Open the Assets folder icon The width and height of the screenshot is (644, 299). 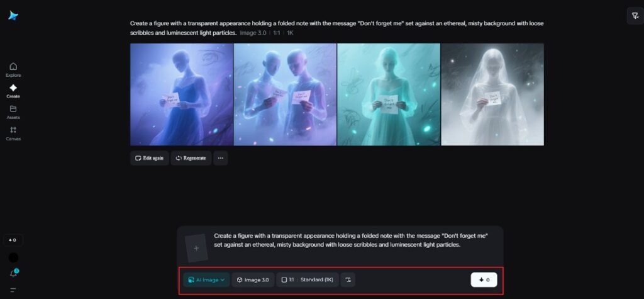13,112
